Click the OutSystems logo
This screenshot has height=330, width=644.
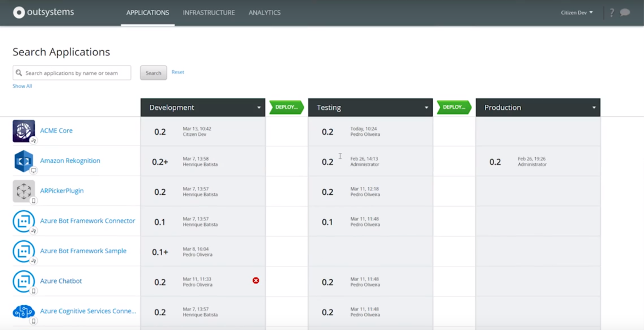(43, 12)
